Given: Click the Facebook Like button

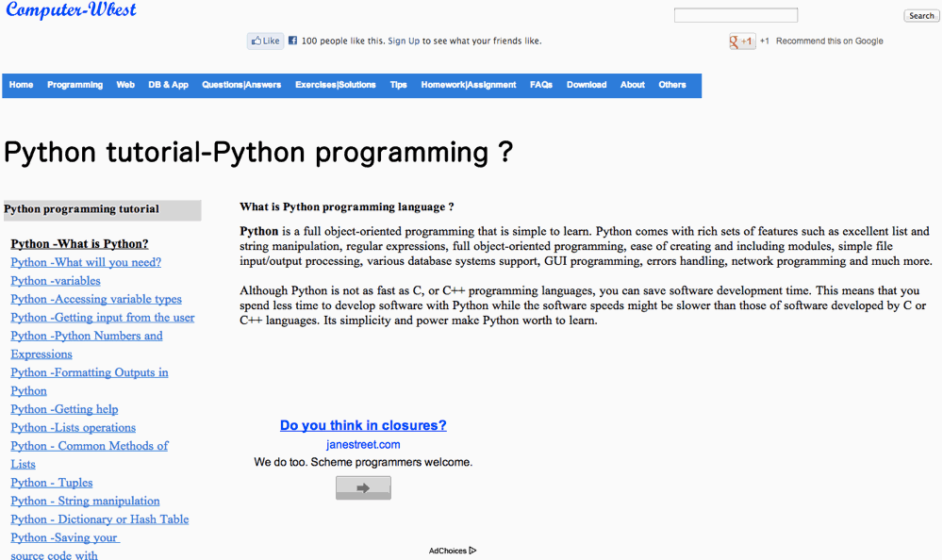Looking at the screenshot, I should (265, 41).
